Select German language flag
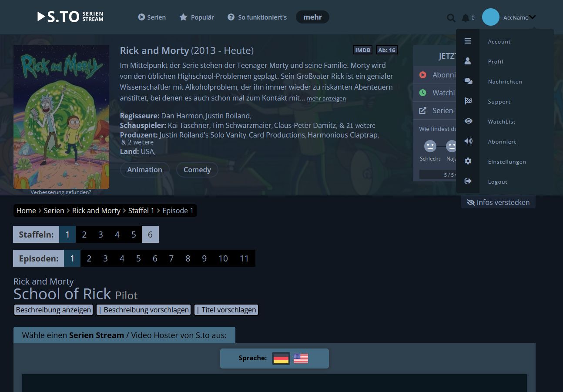The height and width of the screenshot is (392, 563). pyautogui.click(x=281, y=358)
